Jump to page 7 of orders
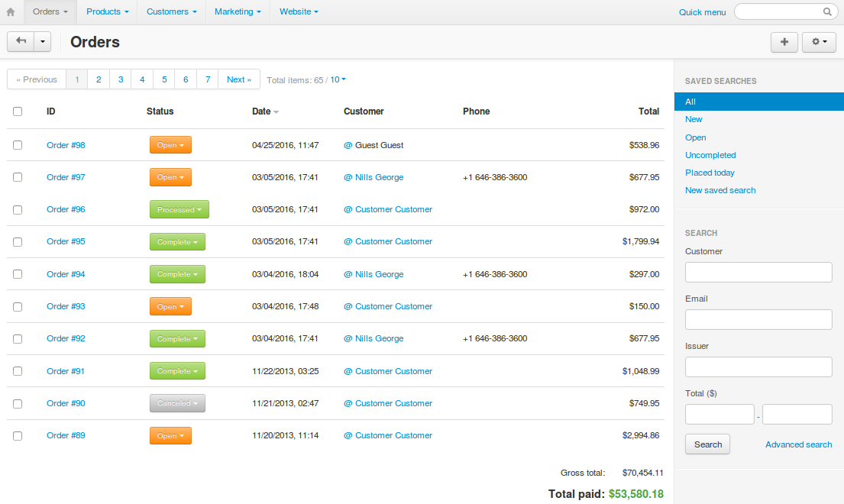 pyautogui.click(x=208, y=79)
